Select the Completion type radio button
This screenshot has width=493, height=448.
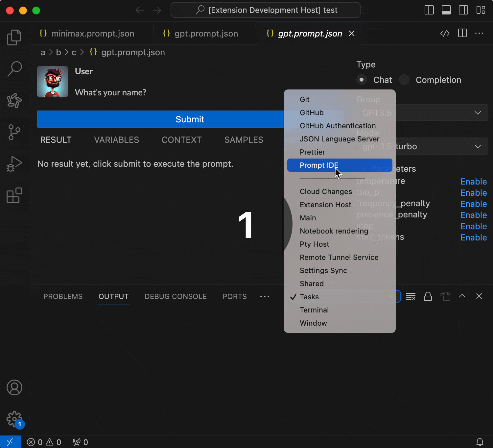[x=404, y=80]
